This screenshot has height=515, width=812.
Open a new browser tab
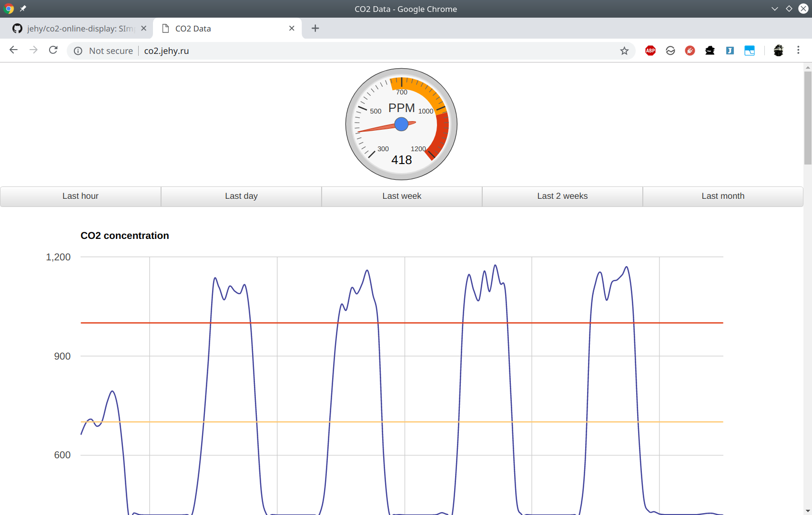click(x=315, y=28)
